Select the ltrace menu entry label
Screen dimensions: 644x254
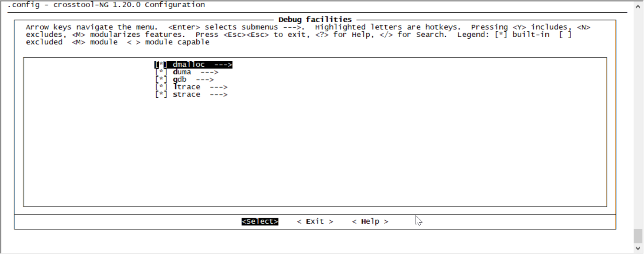pos(186,87)
